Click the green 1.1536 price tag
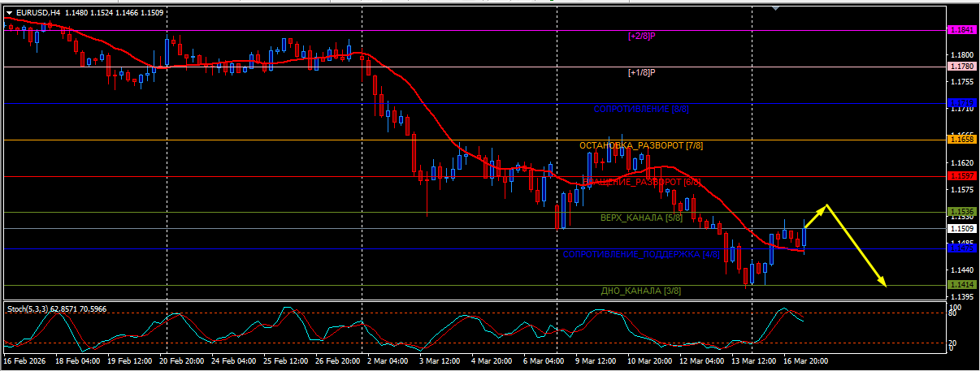The image size is (980, 371). coord(961,212)
